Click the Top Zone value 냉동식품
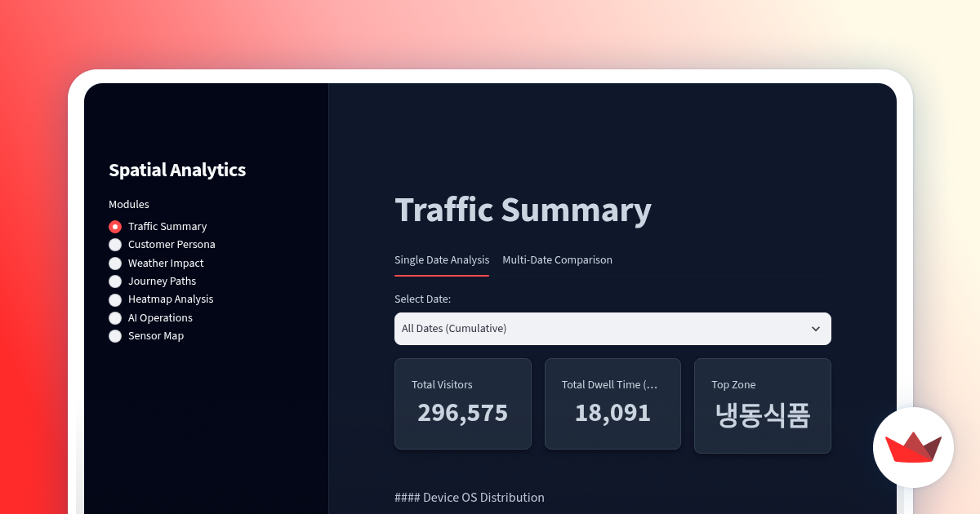The height and width of the screenshot is (514, 980). pyautogui.click(x=763, y=415)
